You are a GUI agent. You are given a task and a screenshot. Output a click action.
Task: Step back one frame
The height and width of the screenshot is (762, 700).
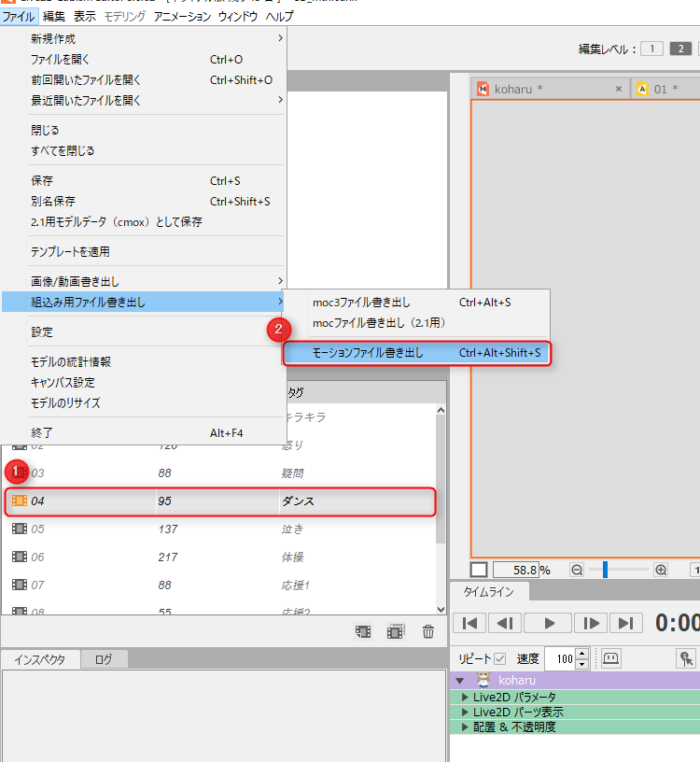tap(505, 623)
